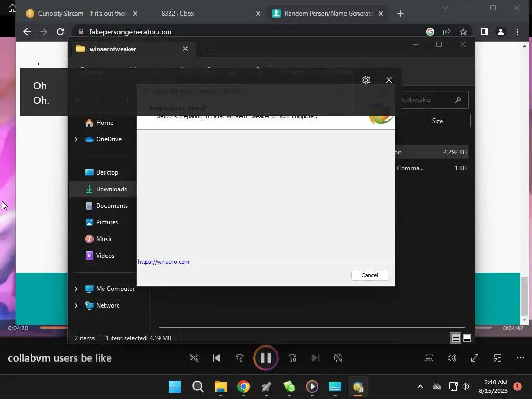Screen dimensions: 532x399
Task: Open Downloads folder in sidebar
Action: (x=106, y=189)
